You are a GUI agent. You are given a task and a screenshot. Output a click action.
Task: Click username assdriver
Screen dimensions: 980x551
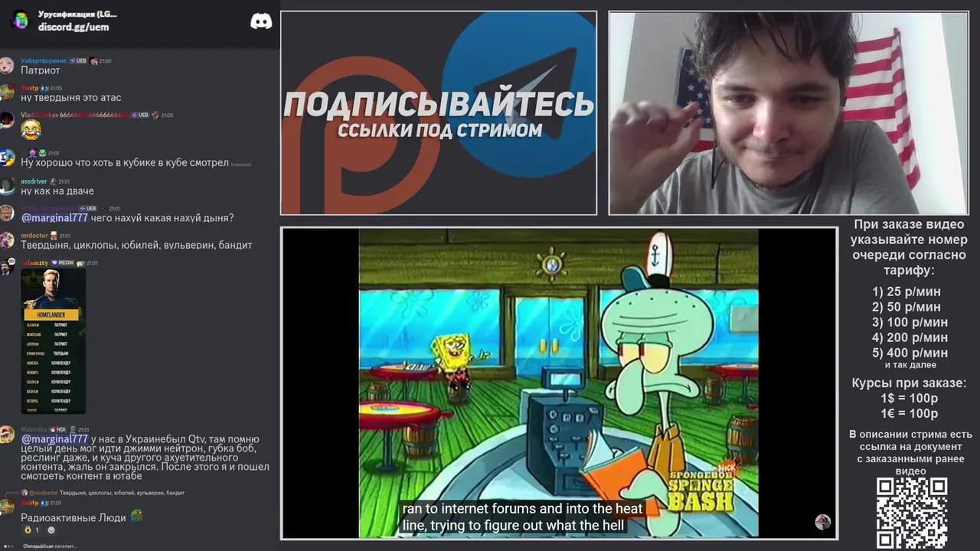pos(34,181)
